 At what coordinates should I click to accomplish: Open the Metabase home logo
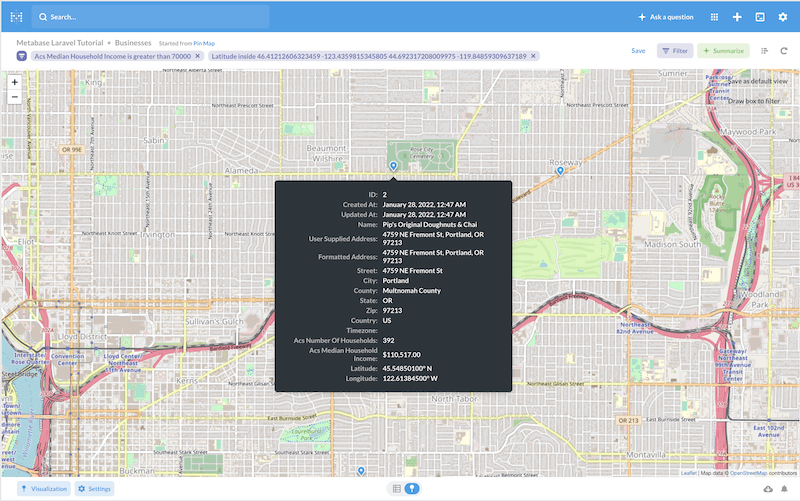click(x=16, y=17)
